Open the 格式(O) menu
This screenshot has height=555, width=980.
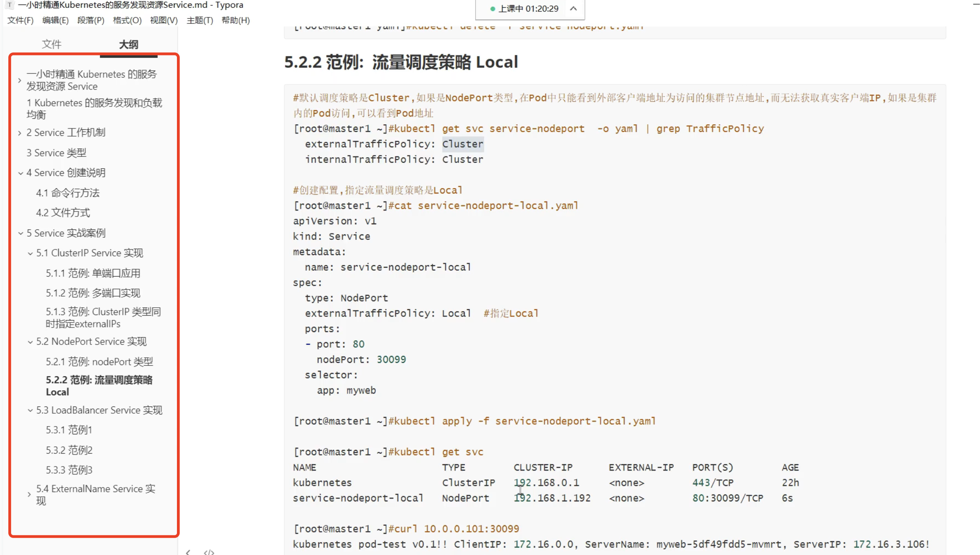127,20
